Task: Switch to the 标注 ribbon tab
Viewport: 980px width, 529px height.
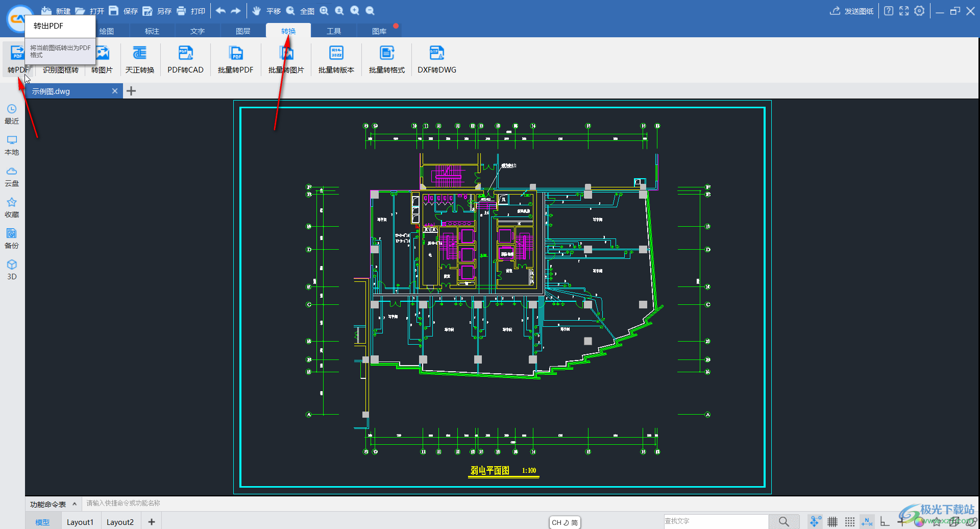Action: click(152, 31)
